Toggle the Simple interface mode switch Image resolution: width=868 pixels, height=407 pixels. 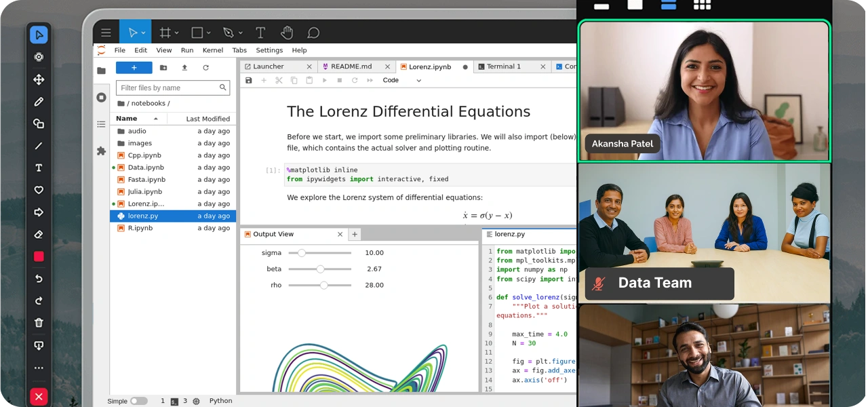(x=138, y=401)
